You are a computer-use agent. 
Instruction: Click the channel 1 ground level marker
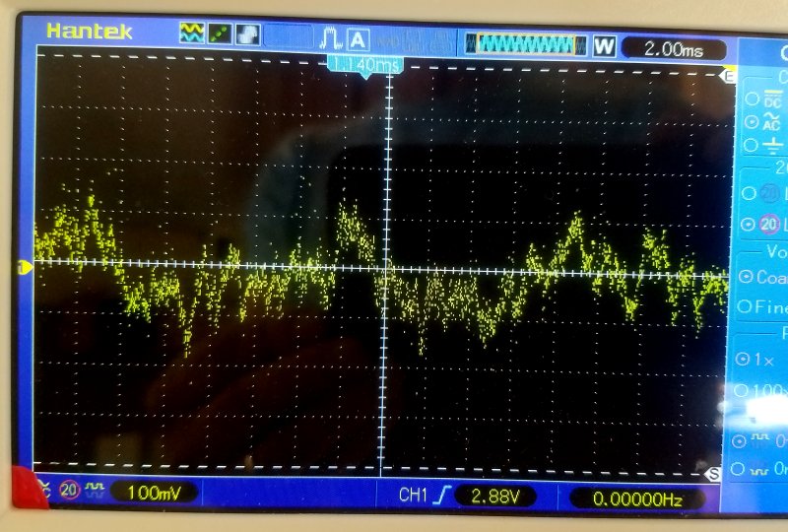coord(27,266)
